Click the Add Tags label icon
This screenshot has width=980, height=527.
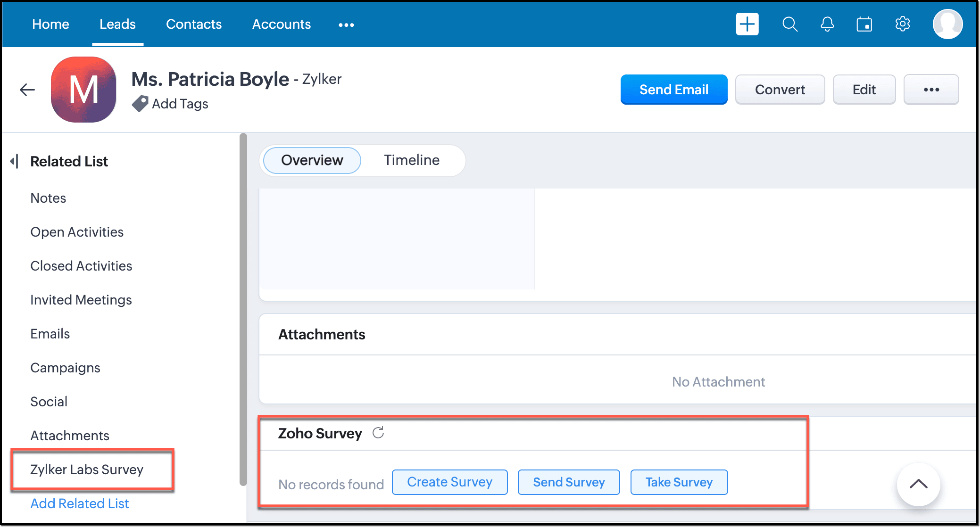coord(140,104)
